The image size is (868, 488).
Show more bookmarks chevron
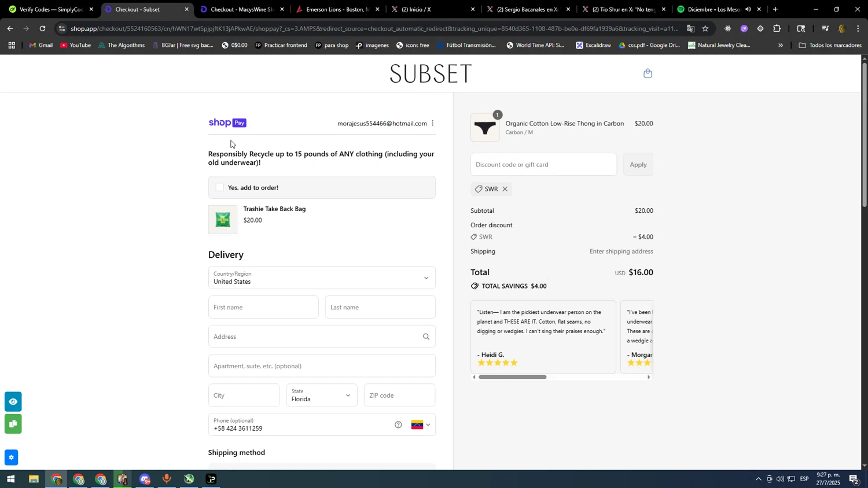[x=781, y=45]
